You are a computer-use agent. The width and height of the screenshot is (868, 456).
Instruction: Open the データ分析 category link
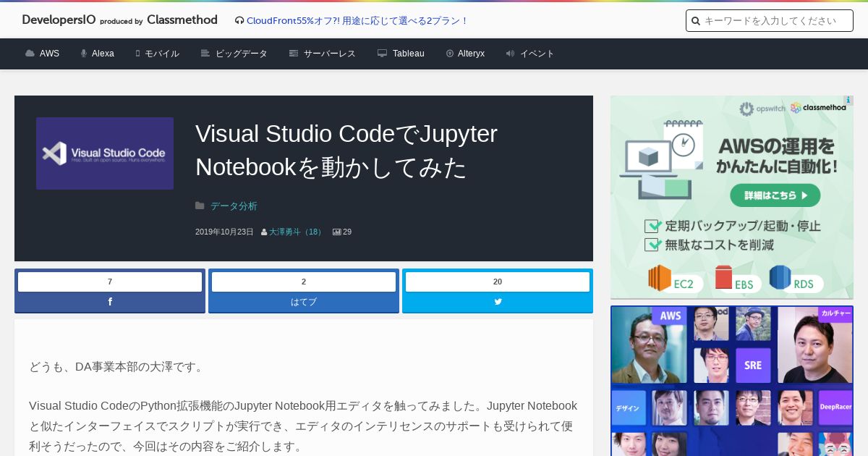[x=234, y=206]
